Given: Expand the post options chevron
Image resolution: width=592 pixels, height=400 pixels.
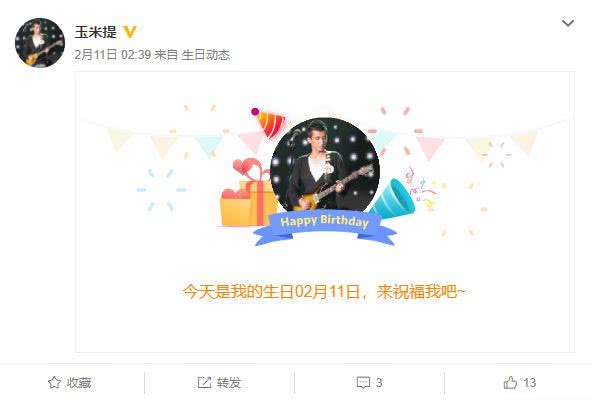Looking at the screenshot, I should [568, 23].
